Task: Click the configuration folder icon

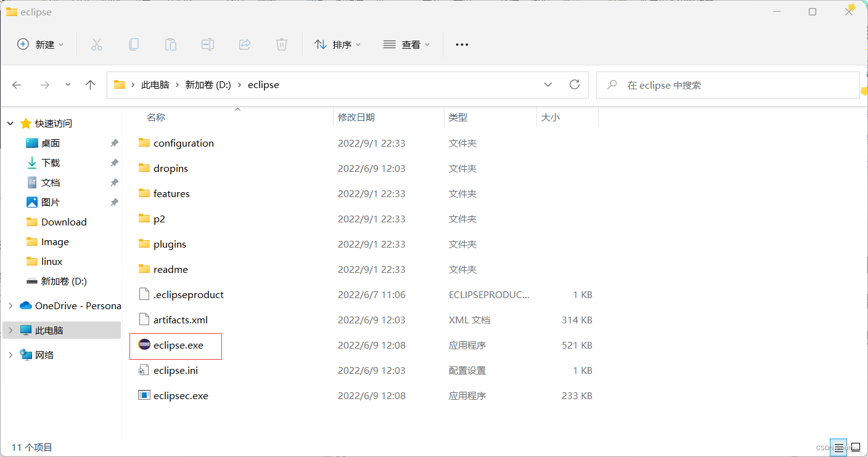Action: click(144, 143)
